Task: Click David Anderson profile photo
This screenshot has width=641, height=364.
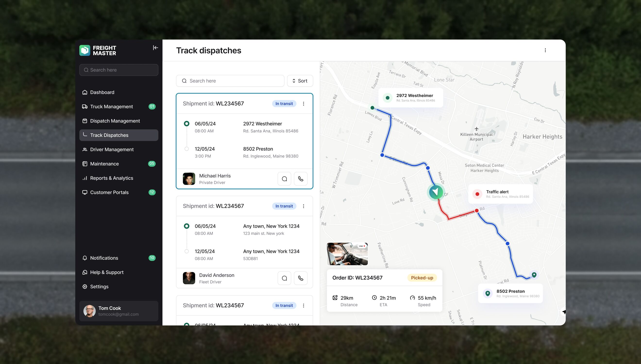Action: click(x=189, y=278)
